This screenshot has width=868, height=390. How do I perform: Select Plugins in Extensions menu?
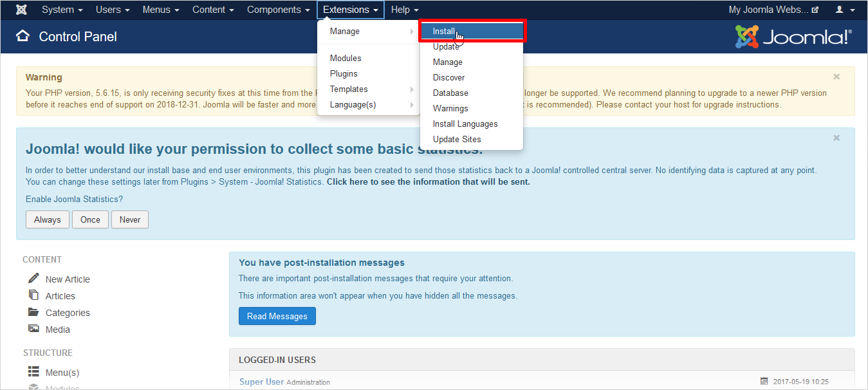[x=344, y=73]
